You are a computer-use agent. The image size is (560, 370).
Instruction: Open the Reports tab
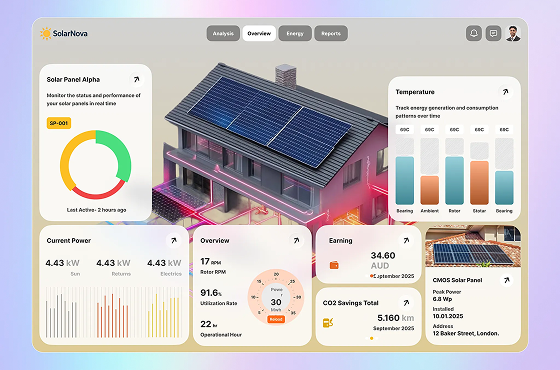[x=331, y=33]
